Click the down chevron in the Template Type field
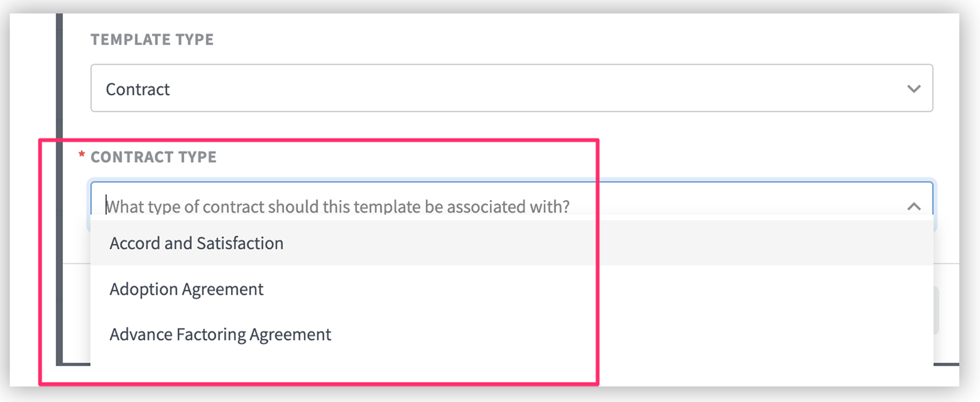The height and width of the screenshot is (402, 980). tap(913, 89)
